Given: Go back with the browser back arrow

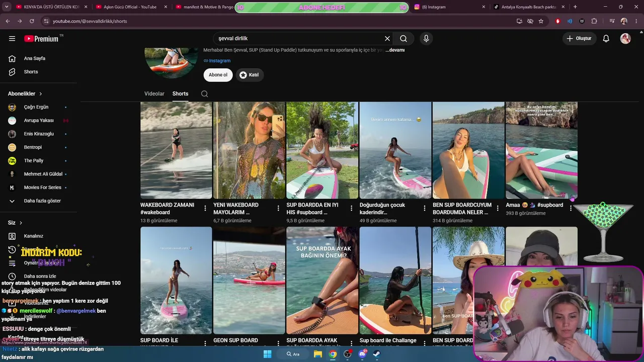Looking at the screenshot, I should click(x=8, y=21).
